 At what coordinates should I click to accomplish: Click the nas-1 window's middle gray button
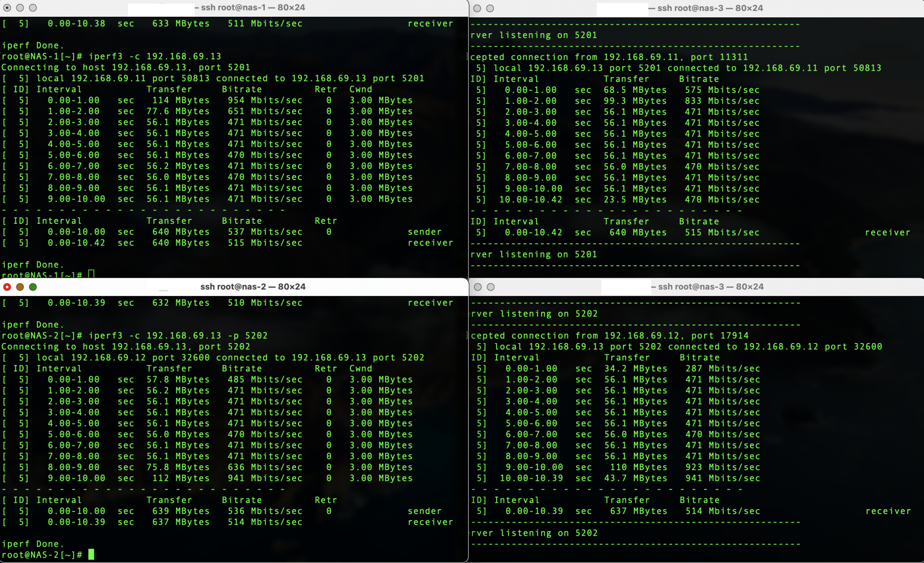[x=20, y=8]
